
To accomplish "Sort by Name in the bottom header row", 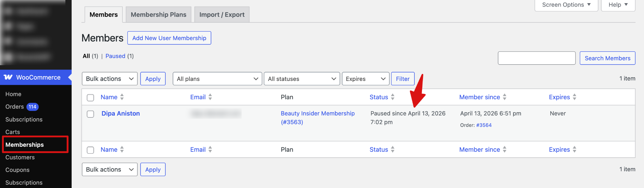I will [122, 149].
